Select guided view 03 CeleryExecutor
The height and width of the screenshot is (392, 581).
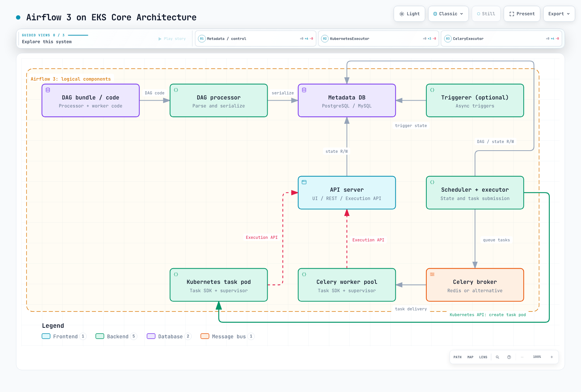(x=501, y=38)
